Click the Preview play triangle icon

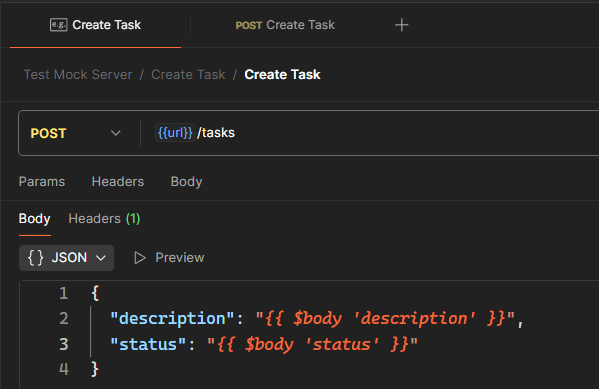[x=140, y=258]
